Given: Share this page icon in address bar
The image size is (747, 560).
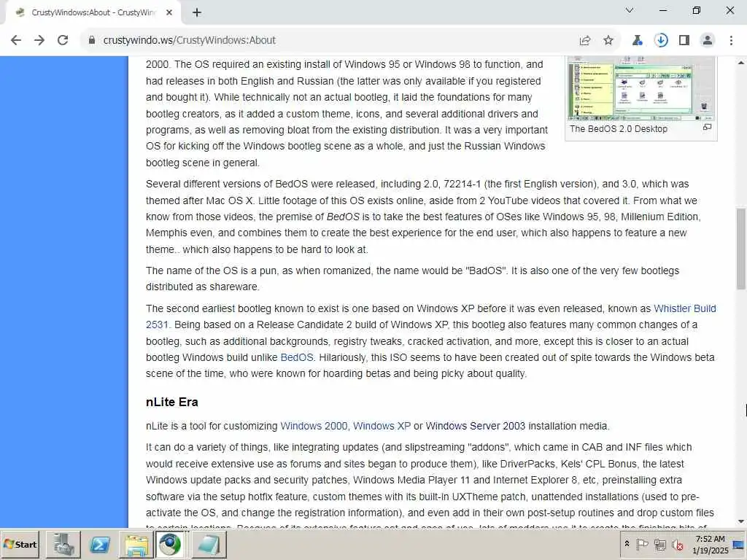Looking at the screenshot, I should [x=585, y=41].
